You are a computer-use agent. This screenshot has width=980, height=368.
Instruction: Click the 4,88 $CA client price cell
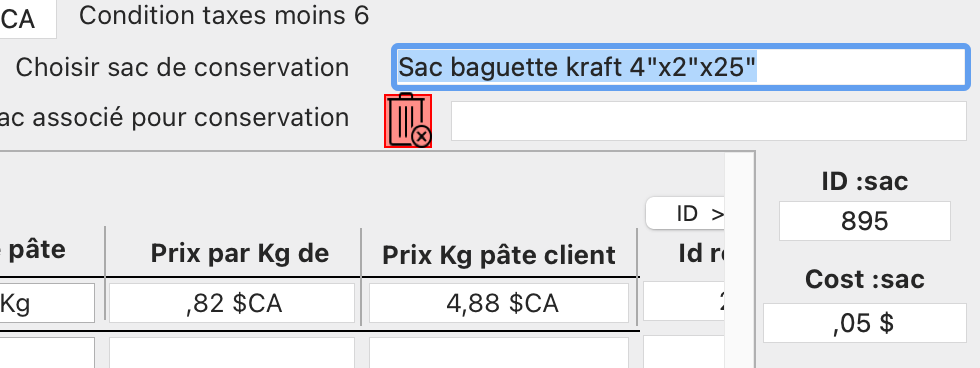pyautogui.click(x=499, y=303)
